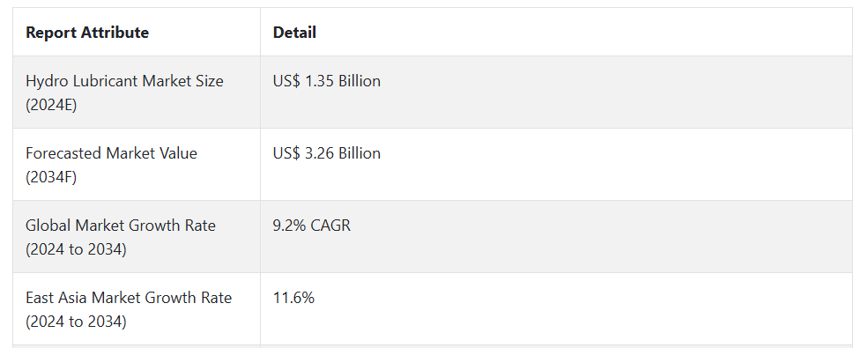
Task: Click the (2024 to 2034) text under East Asia
Action: click(76, 322)
